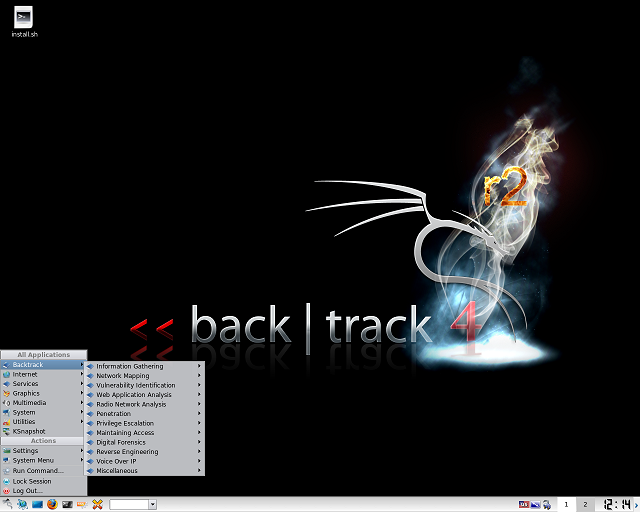Open the Settings submenu

tap(43, 451)
